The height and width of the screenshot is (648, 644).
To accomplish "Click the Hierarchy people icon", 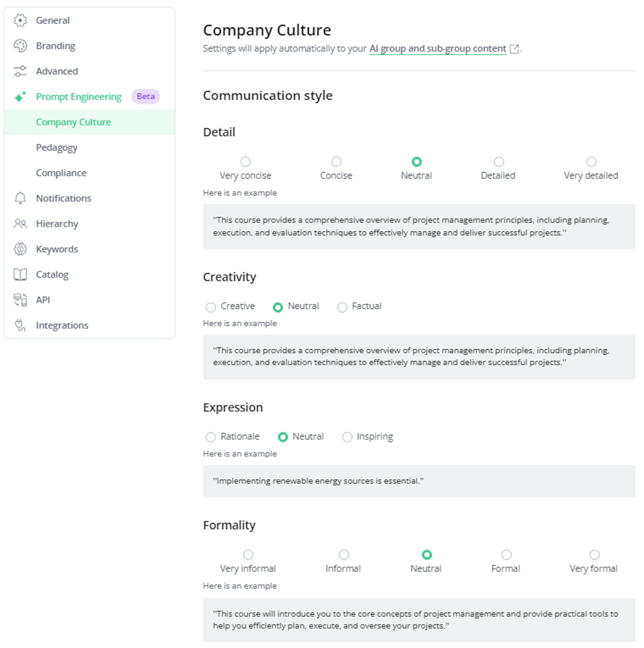I will pos(20,224).
